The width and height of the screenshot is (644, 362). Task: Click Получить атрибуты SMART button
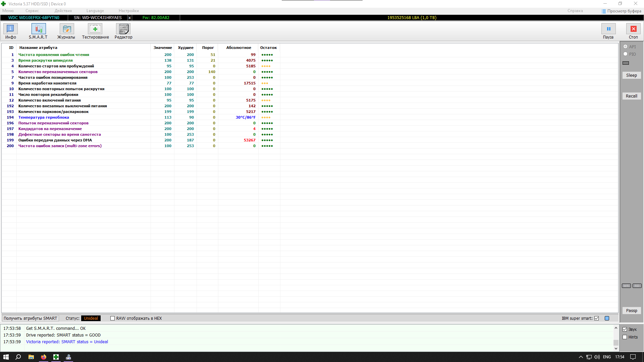pos(30,318)
